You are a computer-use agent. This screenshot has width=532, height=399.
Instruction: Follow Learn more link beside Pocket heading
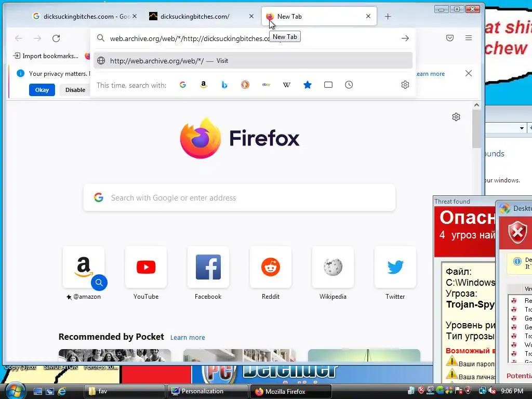188,338
